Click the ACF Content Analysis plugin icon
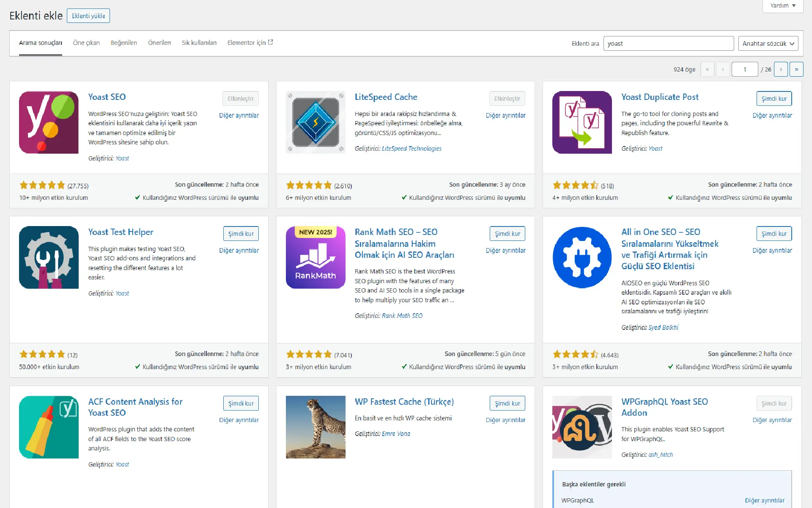 click(48, 427)
